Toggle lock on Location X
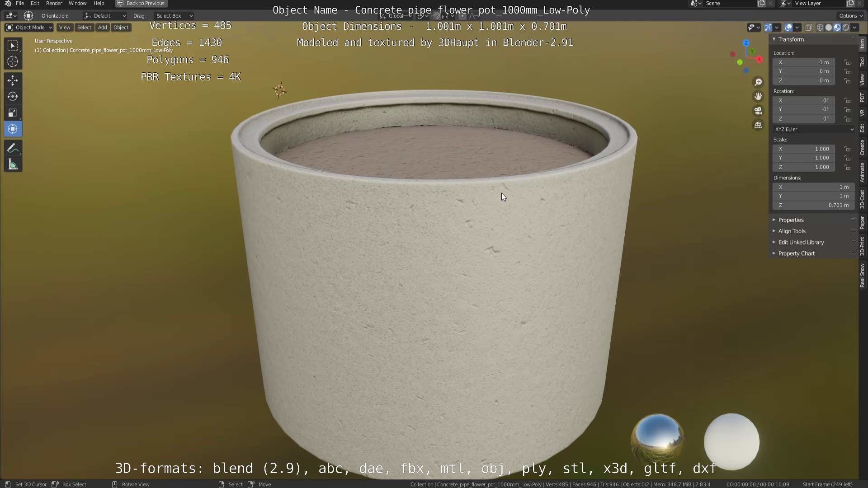 (x=848, y=62)
